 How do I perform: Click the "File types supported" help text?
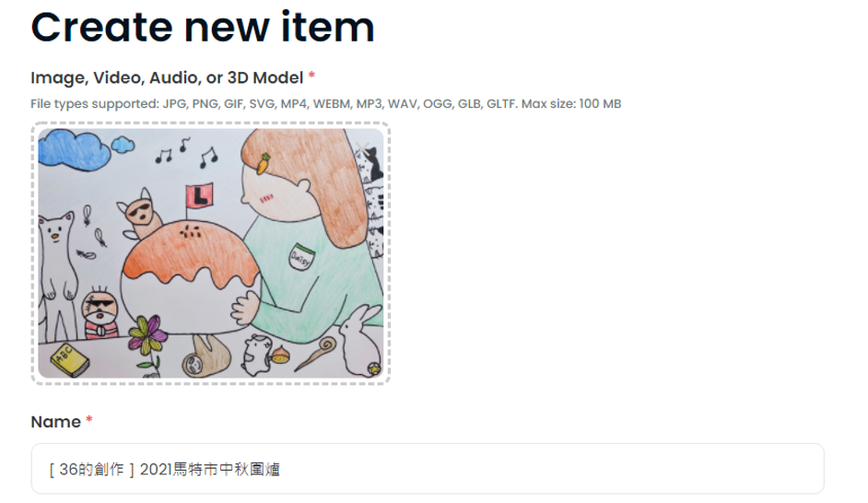tap(325, 103)
